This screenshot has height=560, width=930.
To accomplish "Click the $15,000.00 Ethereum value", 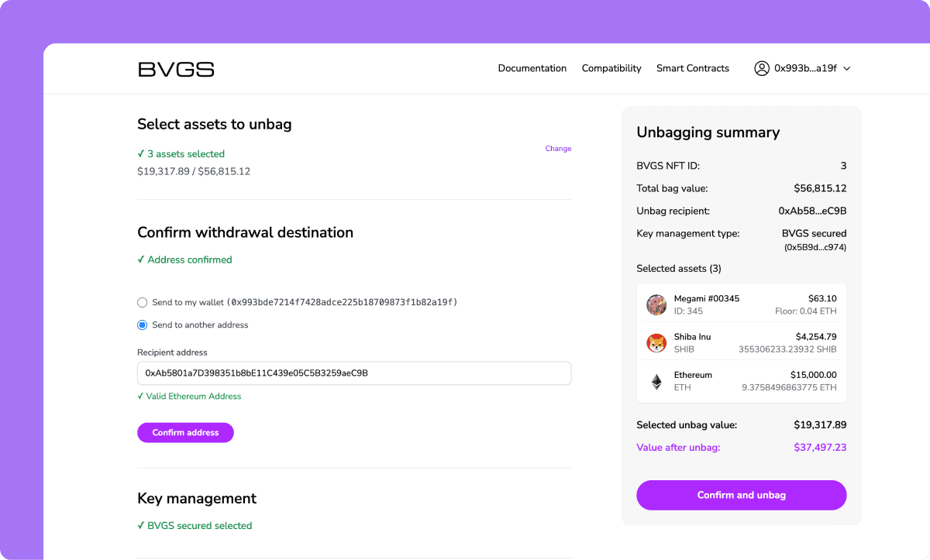I will [814, 375].
